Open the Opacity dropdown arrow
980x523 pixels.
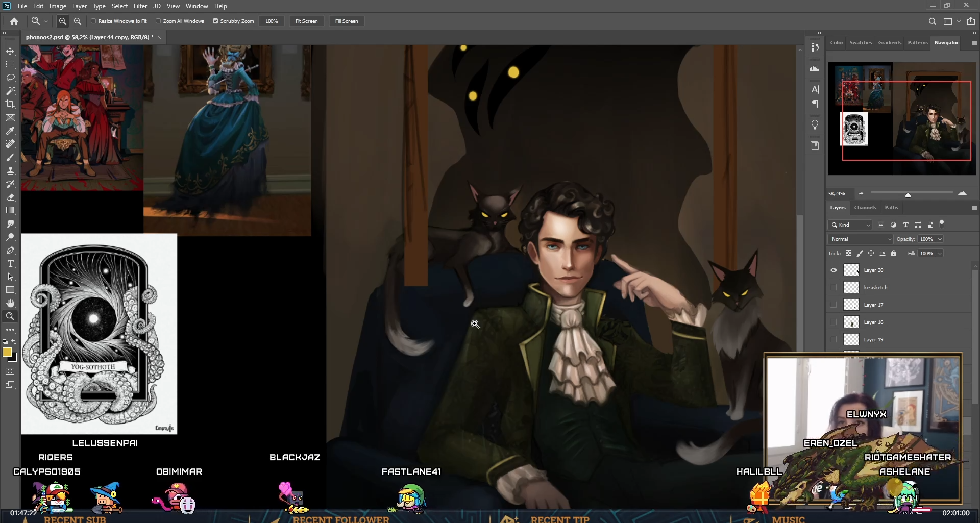tap(940, 239)
